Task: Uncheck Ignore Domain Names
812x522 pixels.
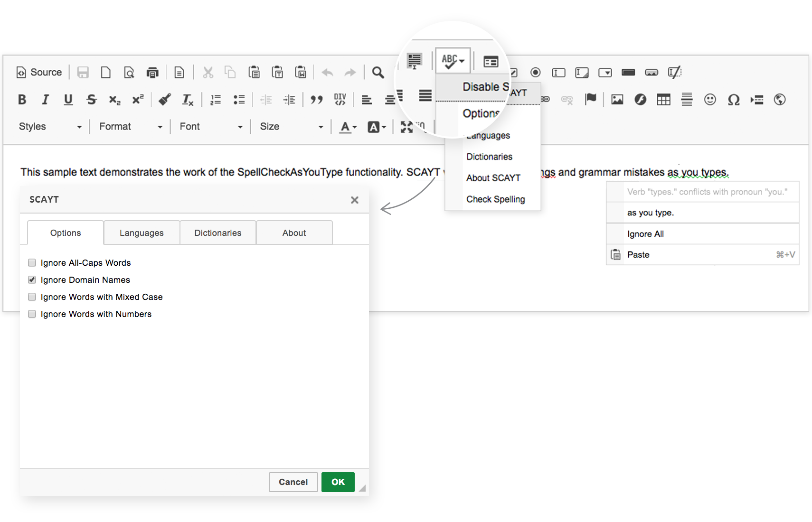Action: tap(32, 280)
